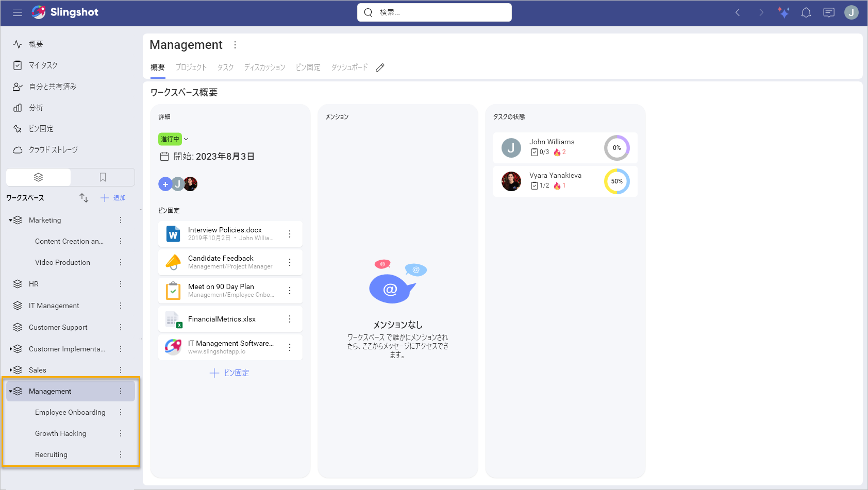Select the IT Management workspace

click(54, 306)
